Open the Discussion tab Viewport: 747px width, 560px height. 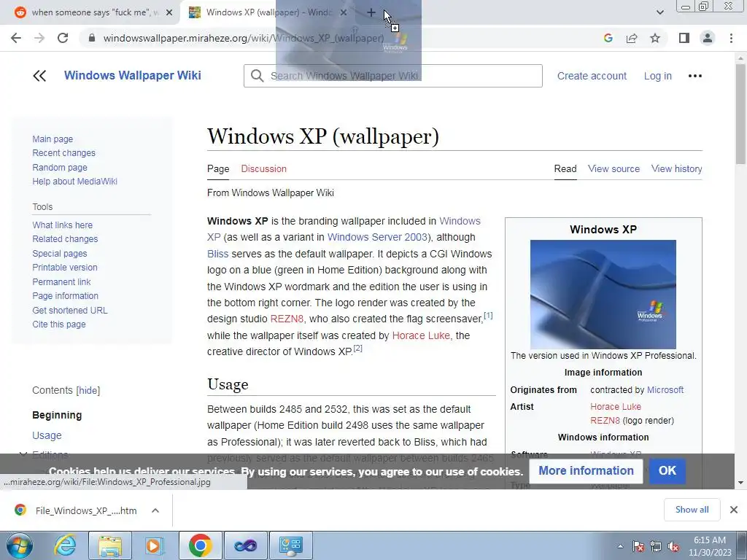point(263,169)
